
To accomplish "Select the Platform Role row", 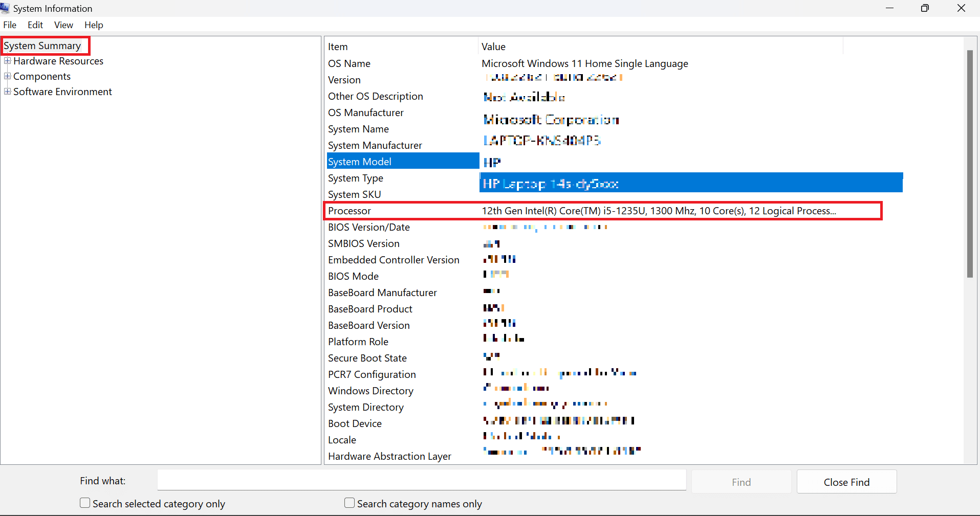I will point(614,342).
